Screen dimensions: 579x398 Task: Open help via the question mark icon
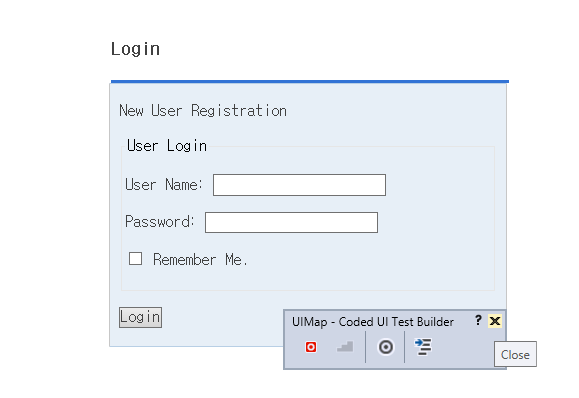[x=478, y=320]
